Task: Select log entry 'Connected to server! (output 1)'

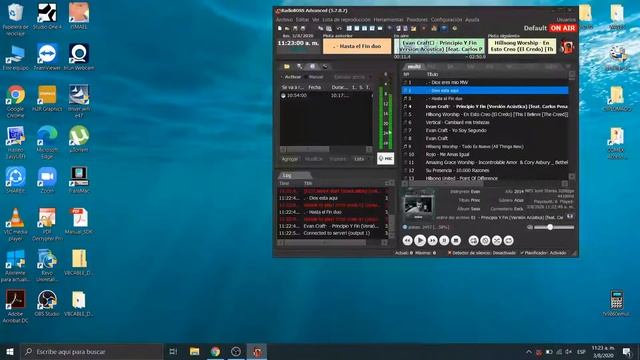Action: [x=333, y=233]
